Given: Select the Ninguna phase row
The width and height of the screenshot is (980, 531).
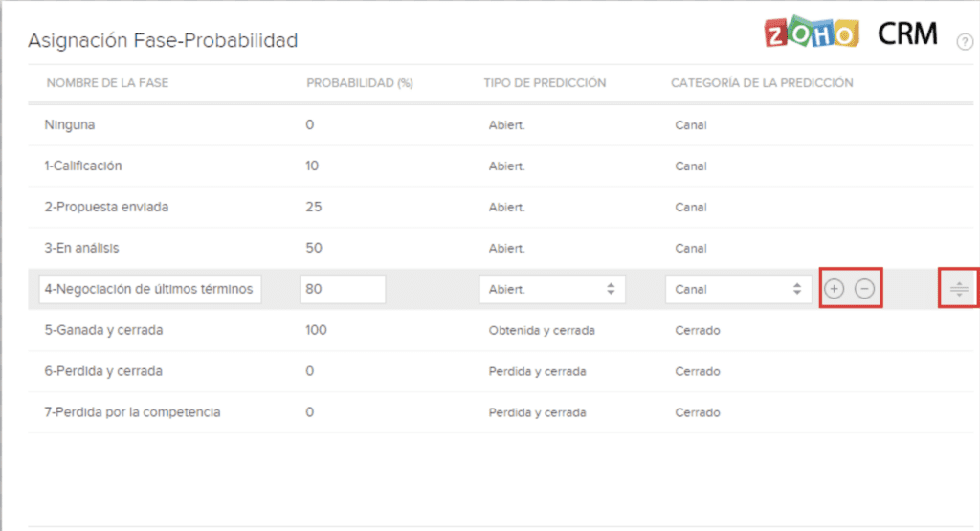Looking at the screenshot, I should [x=70, y=124].
